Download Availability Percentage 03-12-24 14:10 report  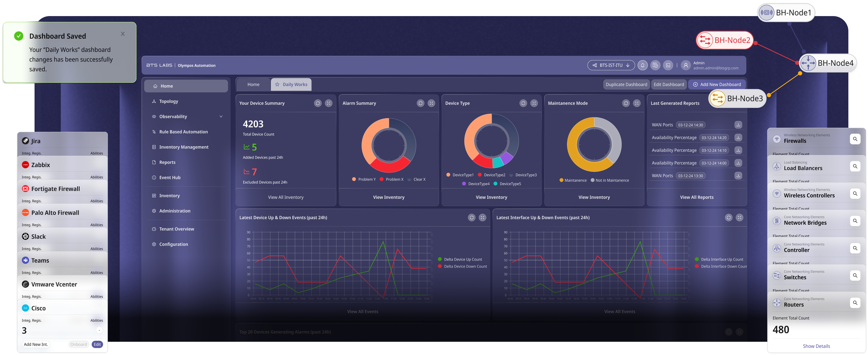(738, 150)
